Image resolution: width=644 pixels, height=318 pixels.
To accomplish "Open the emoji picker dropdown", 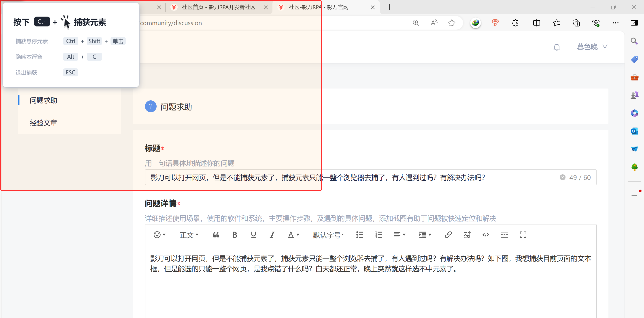I will point(159,235).
